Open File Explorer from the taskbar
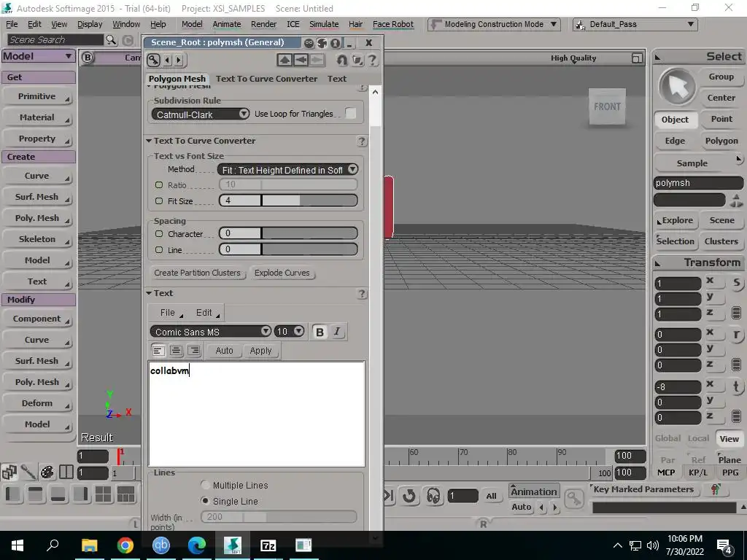 tap(89, 545)
